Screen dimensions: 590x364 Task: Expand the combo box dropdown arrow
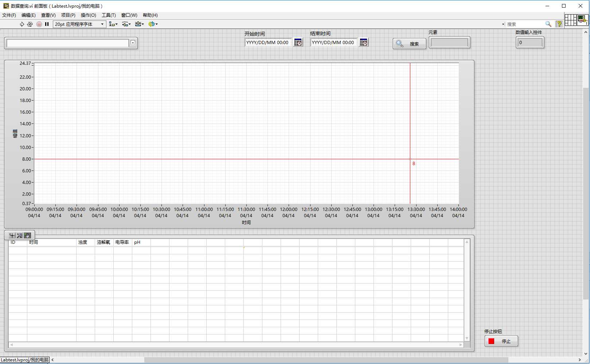[133, 43]
